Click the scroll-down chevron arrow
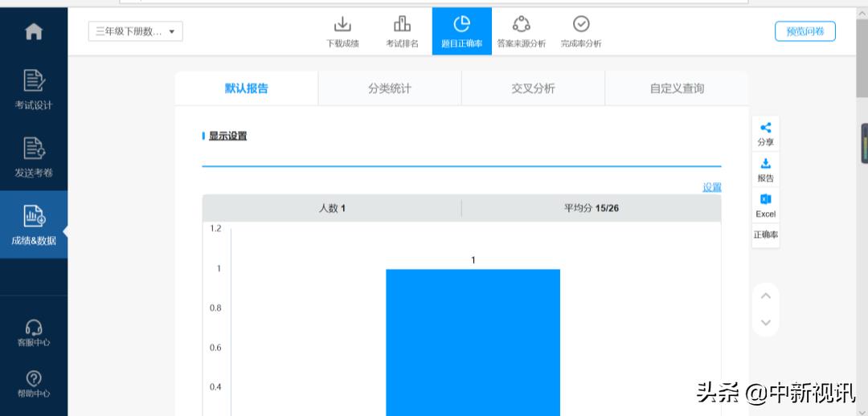 765,323
